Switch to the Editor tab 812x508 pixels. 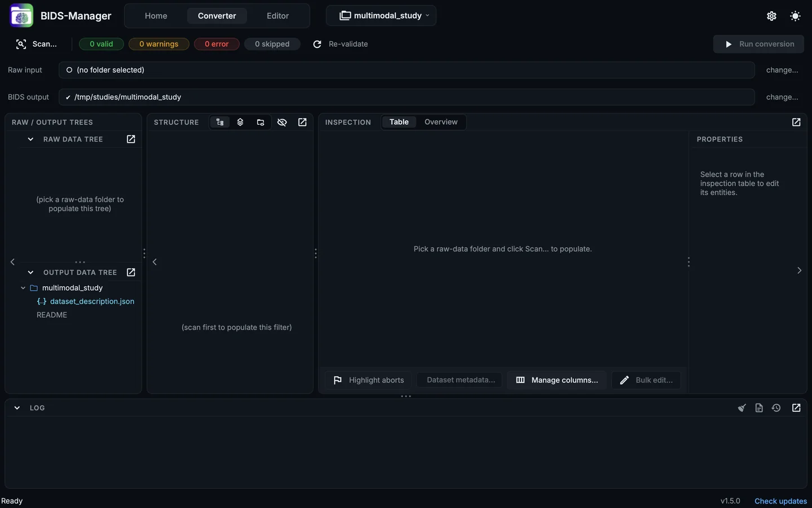(x=278, y=16)
